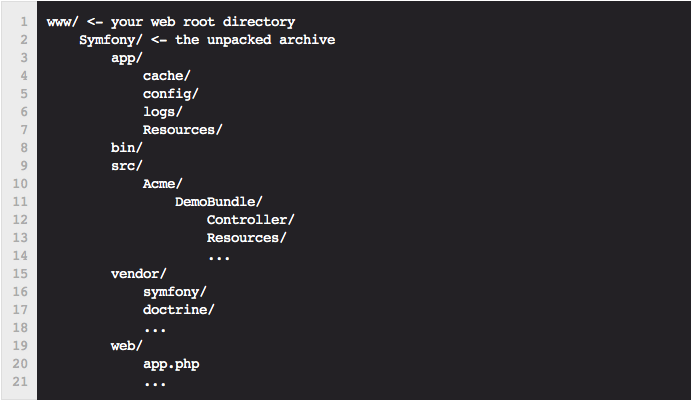
Task: Click Resources/ under the app folder
Action: (x=182, y=130)
